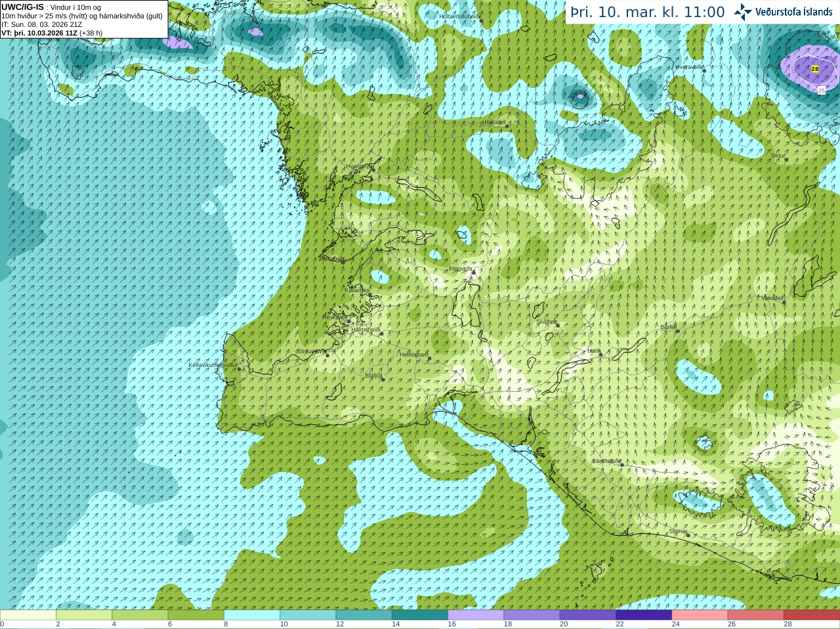Click the date label 'Þri. 10. mar. kl. 11:00'
The image size is (840, 629).
coord(647,12)
